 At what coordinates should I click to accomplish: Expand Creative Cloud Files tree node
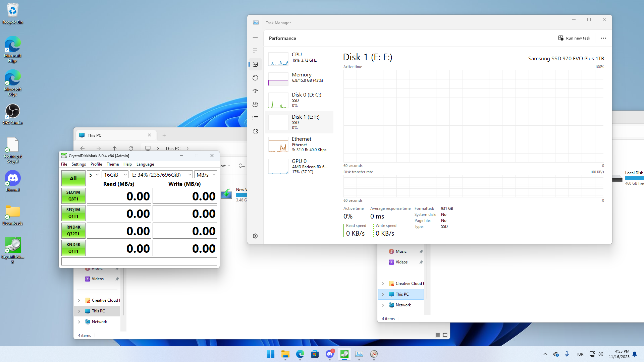click(x=79, y=300)
